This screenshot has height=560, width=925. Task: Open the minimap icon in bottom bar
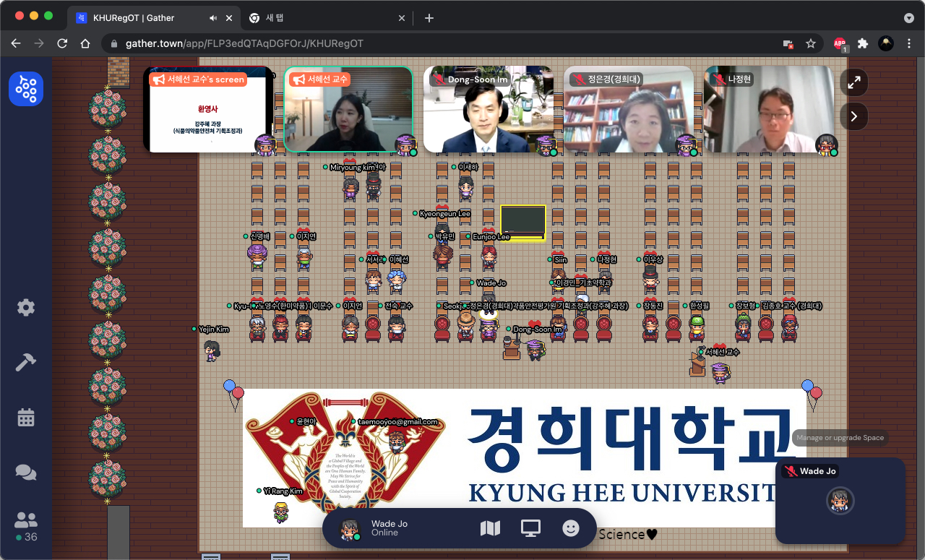(490, 529)
